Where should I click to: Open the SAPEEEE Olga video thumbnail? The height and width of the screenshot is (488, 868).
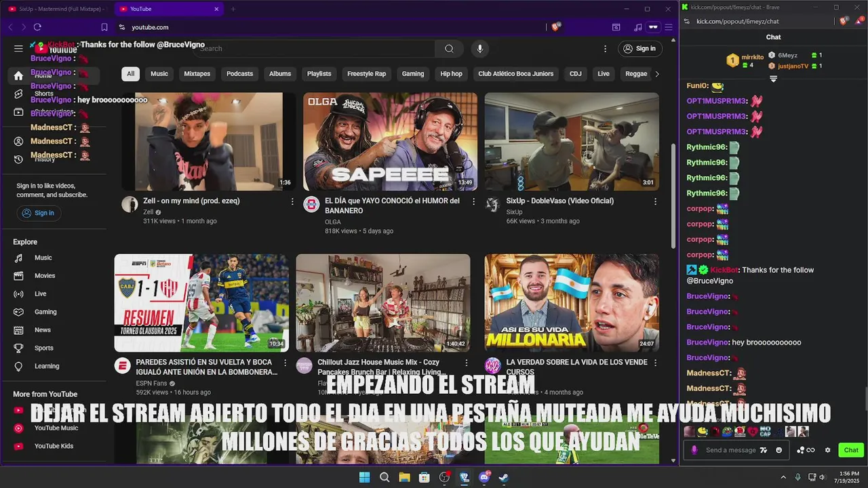click(x=390, y=142)
